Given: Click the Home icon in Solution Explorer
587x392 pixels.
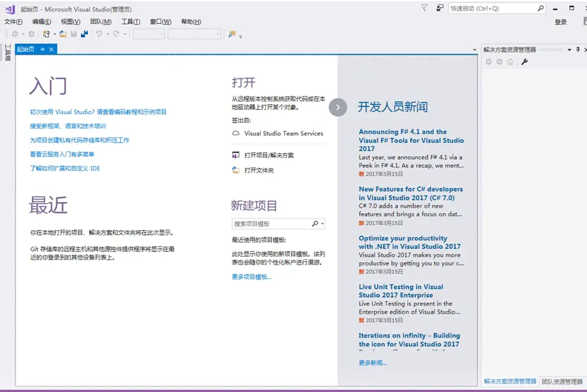Looking at the screenshot, I should coord(509,62).
